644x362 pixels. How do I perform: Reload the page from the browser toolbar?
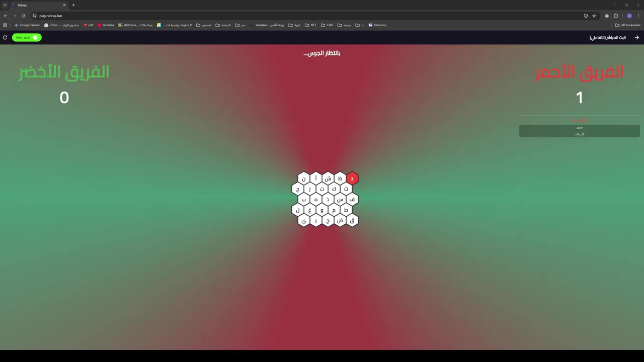tap(23, 16)
